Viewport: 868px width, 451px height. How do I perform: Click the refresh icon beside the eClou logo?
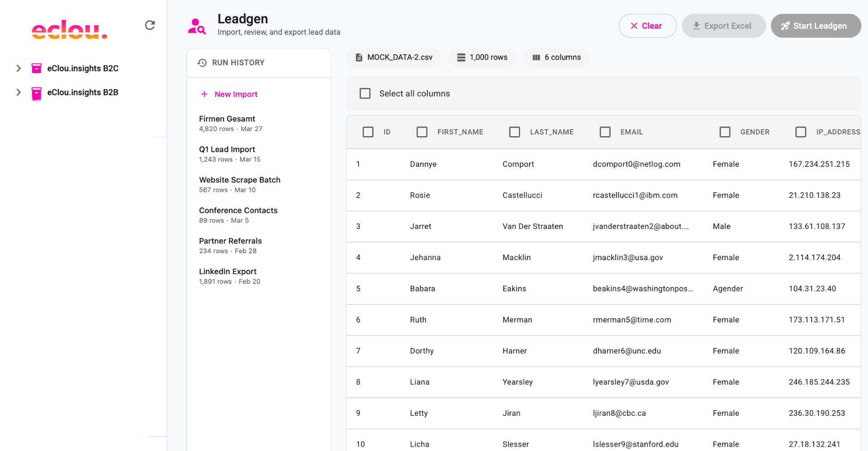tap(150, 25)
